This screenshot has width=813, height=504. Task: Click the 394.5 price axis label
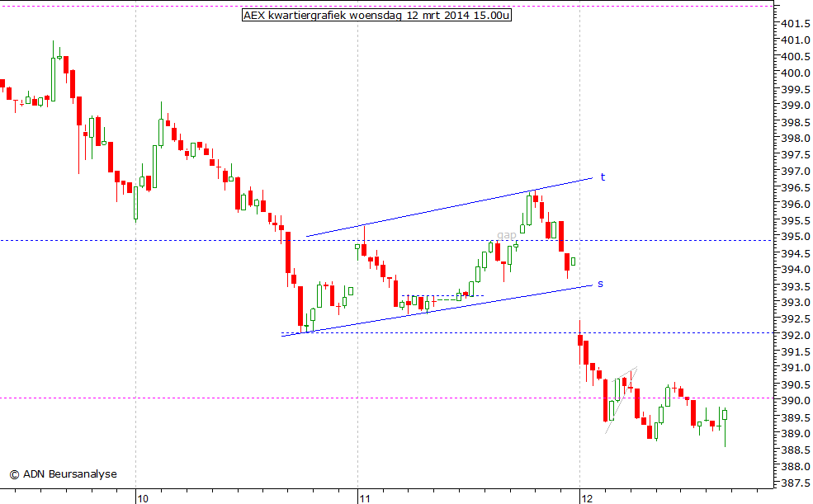(x=796, y=254)
